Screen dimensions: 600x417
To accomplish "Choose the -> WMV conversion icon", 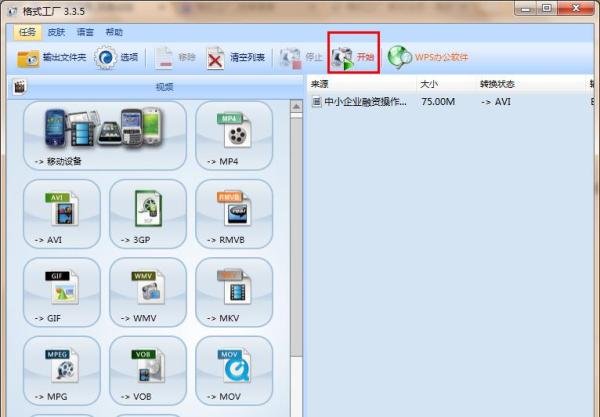I will tap(148, 293).
